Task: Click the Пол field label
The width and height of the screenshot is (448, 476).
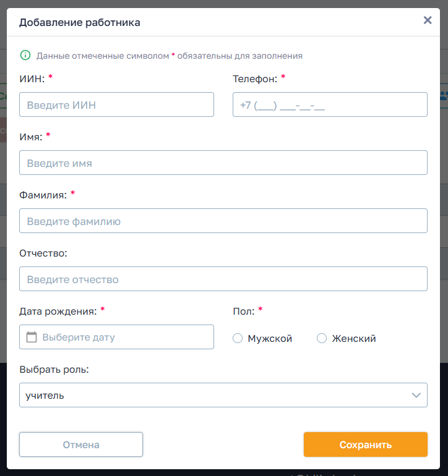Action: coord(243,312)
